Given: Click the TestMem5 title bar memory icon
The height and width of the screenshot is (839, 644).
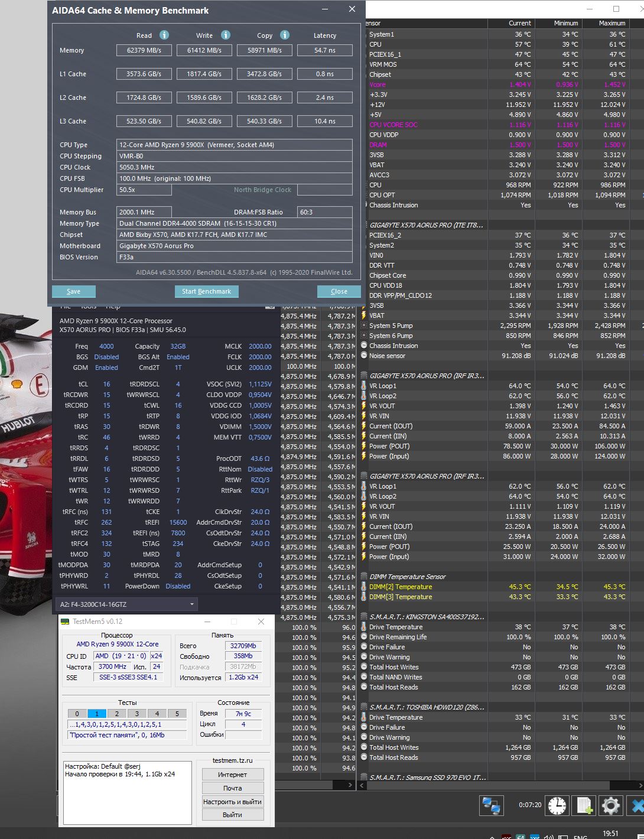Looking at the screenshot, I should point(65,622).
